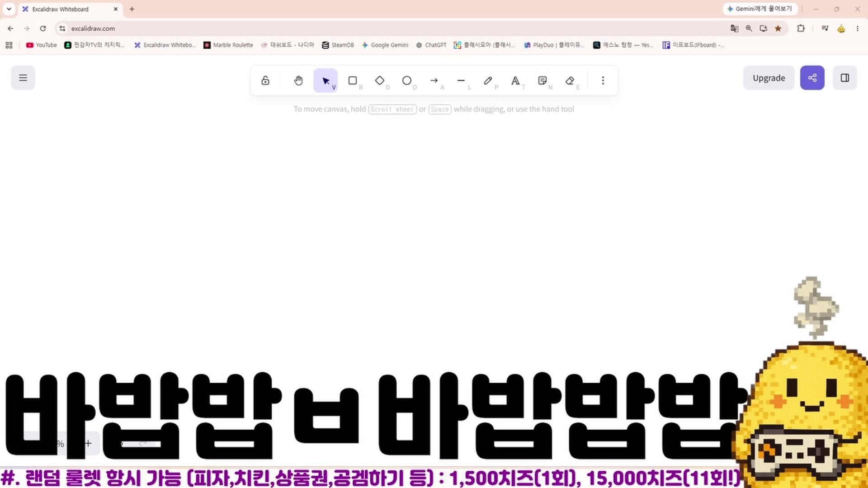Open the SteamDB bookmark
868x488 pixels.
(338, 45)
